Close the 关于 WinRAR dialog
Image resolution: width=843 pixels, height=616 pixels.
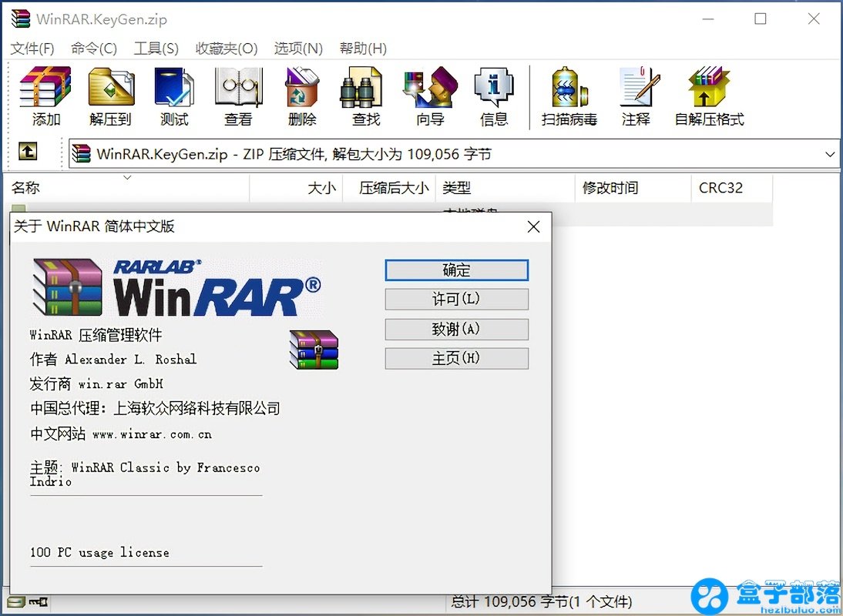(533, 226)
